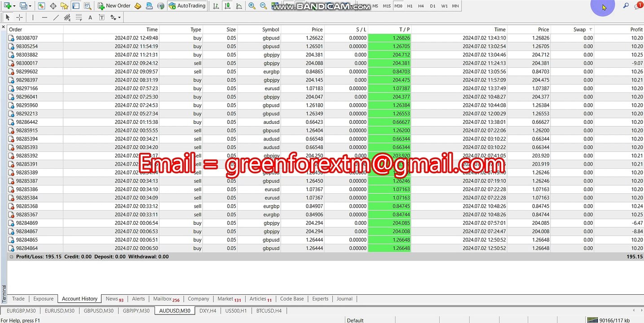Show the Navigator window star-folder icon

pyautogui.click(x=64, y=6)
